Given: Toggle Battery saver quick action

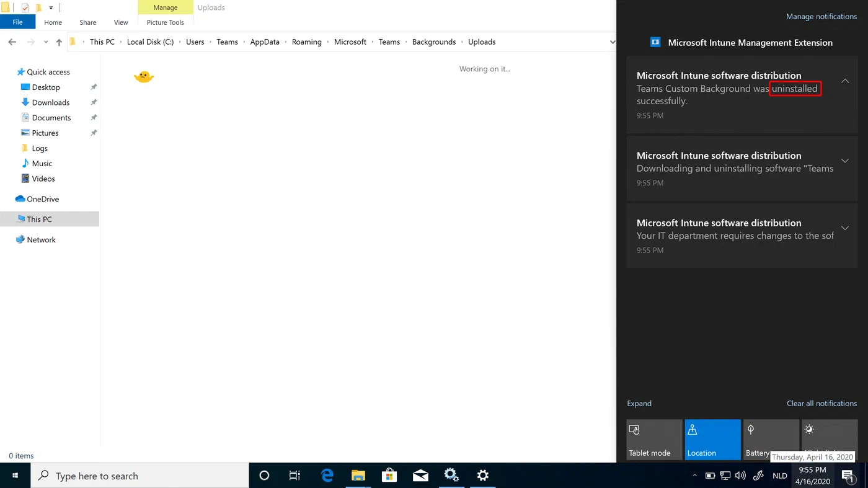Looking at the screenshot, I should [x=771, y=440].
